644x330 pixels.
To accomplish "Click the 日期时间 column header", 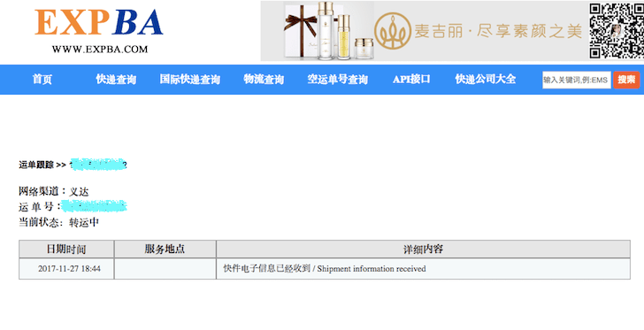I will (x=66, y=249).
